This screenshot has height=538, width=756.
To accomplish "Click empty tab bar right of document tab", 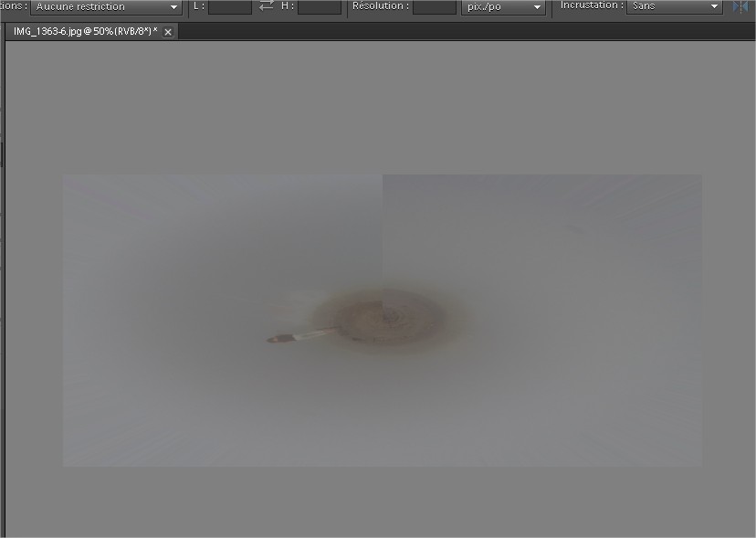I will 457,31.
